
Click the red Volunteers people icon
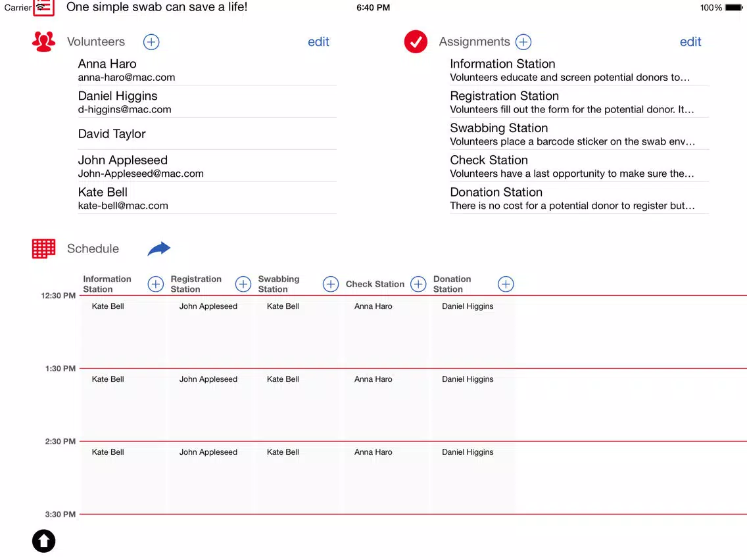pyautogui.click(x=43, y=42)
